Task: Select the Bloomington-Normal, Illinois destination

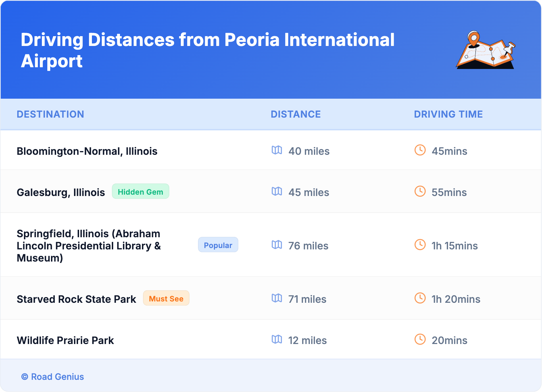Action: pos(87,151)
